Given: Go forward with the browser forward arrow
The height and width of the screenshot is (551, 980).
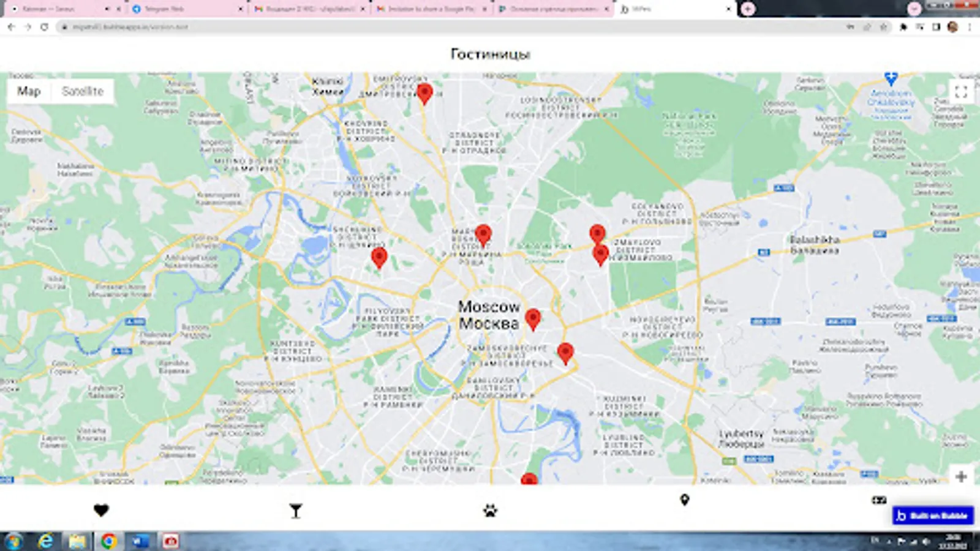Looking at the screenshot, I should (x=28, y=27).
